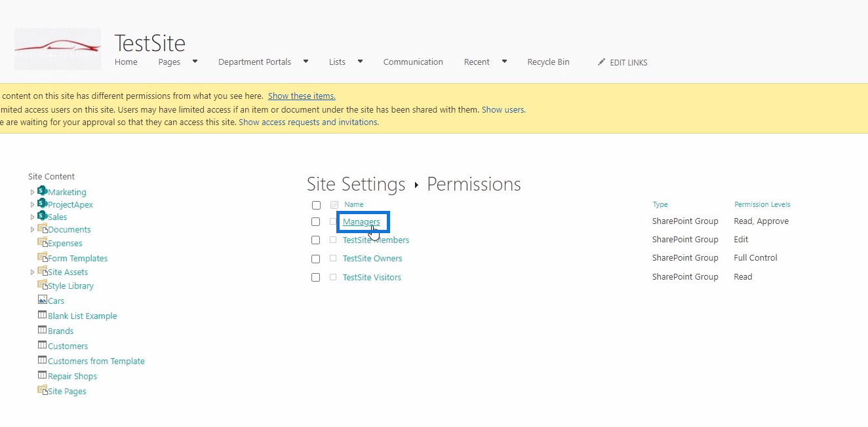Viewport: 868px width, 427px height.
Task: Click the Repair Shops list icon
Action: pyautogui.click(x=43, y=375)
